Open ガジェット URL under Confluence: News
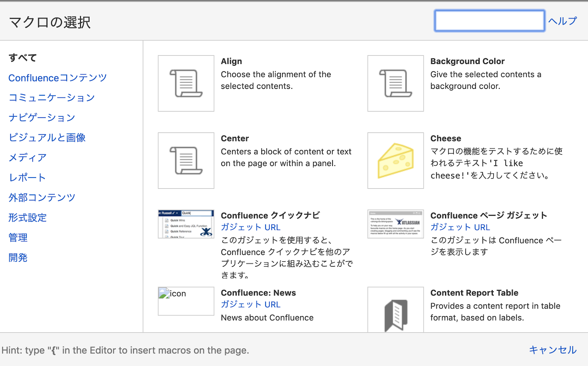Screen dimensions: 588x366 click(x=251, y=305)
